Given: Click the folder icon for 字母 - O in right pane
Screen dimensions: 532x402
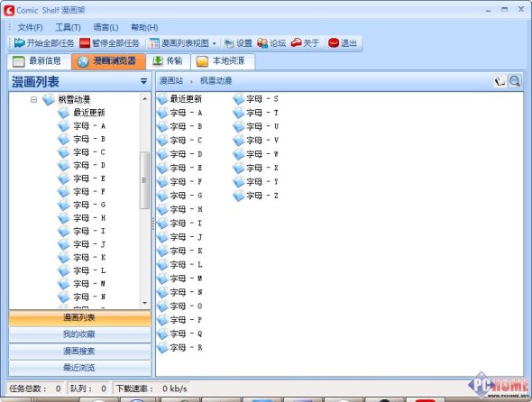Looking at the screenshot, I should (162, 306).
